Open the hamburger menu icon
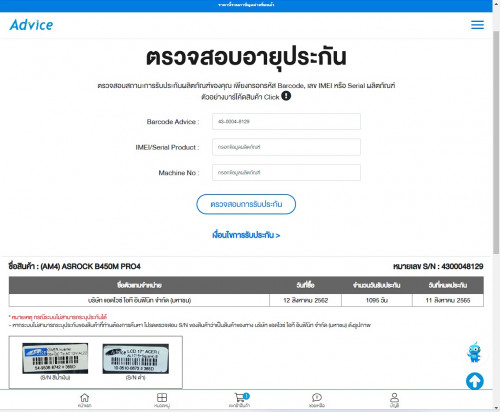The width and height of the screenshot is (500, 412). pyautogui.click(x=477, y=25)
